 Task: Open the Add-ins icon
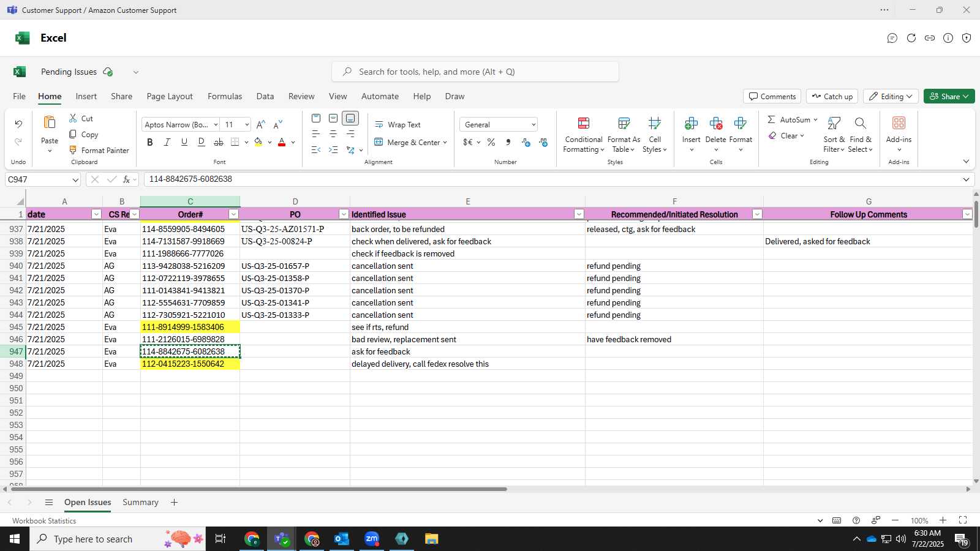click(899, 123)
